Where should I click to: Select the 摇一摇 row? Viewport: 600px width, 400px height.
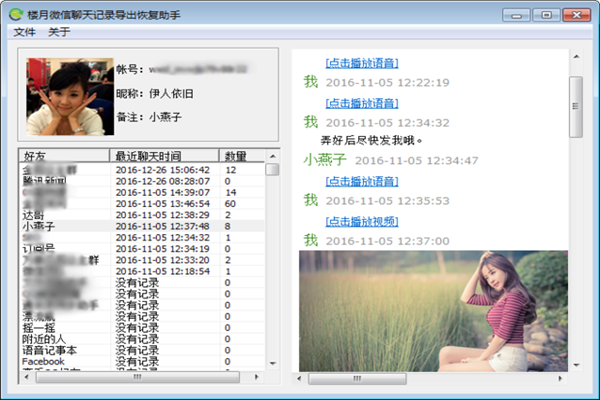click(x=142, y=328)
